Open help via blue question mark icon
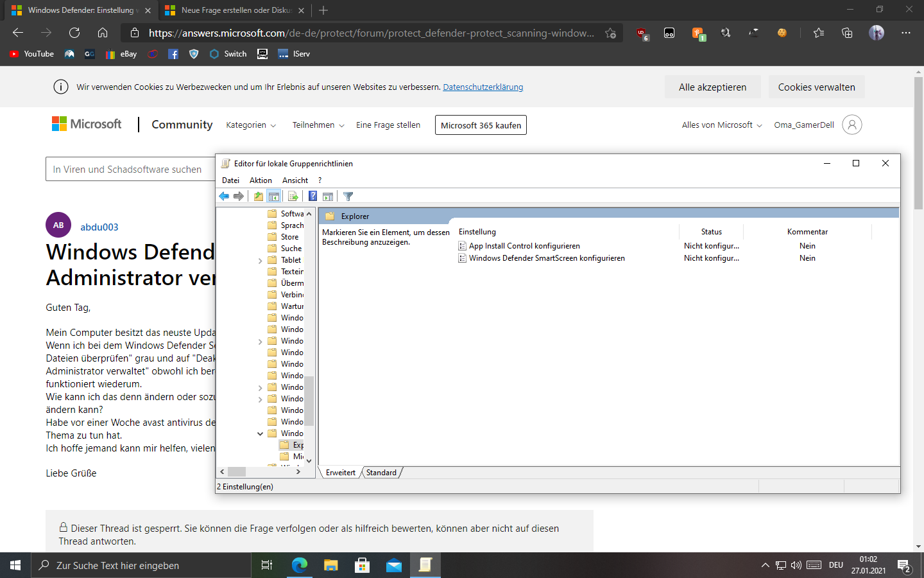 coord(313,197)
